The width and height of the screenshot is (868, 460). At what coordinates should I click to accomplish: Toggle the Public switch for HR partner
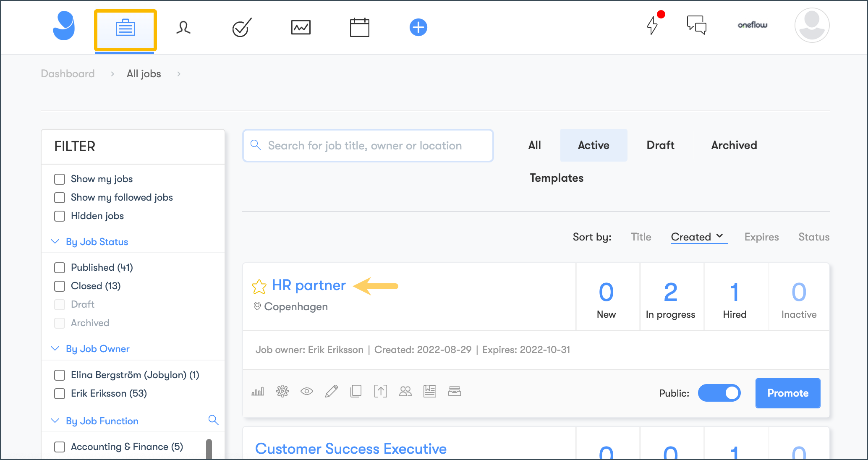(719, 393)
